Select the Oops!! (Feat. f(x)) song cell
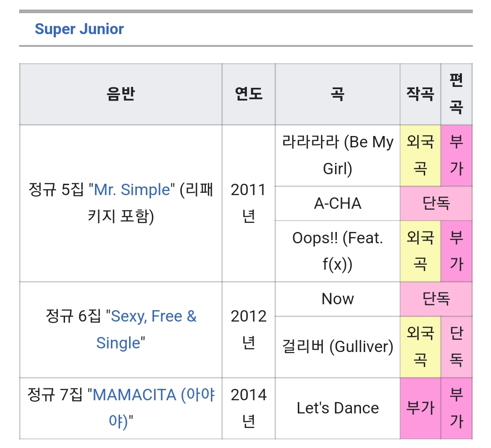This screenshot has height=448, width=491. coord(337,251)
